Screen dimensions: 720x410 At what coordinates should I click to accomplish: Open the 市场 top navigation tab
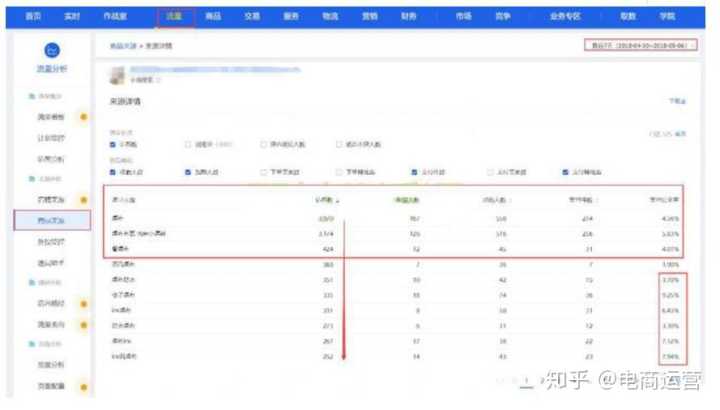click(464, 16)
